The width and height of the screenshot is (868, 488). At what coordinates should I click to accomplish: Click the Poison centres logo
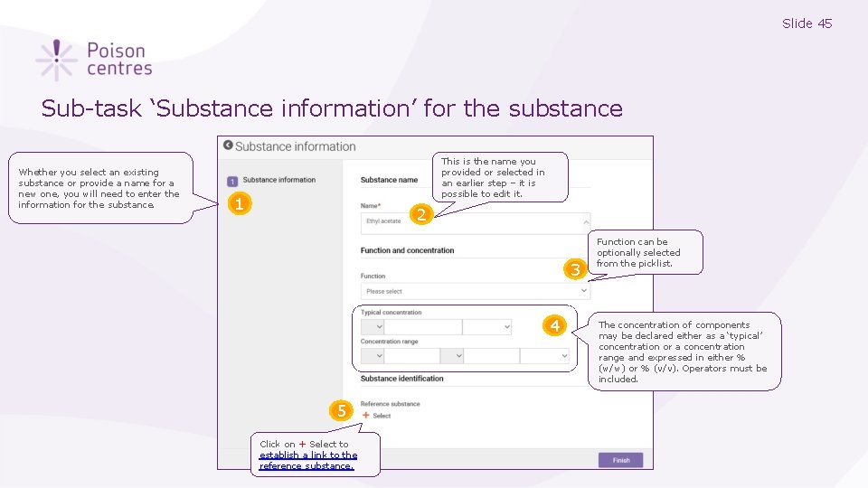click(94, 60)
